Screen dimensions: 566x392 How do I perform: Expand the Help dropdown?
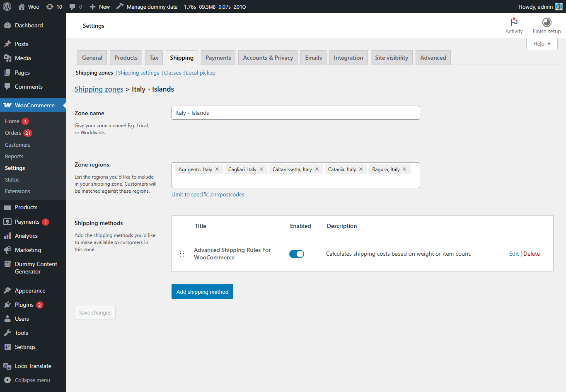tap(542, 44)
